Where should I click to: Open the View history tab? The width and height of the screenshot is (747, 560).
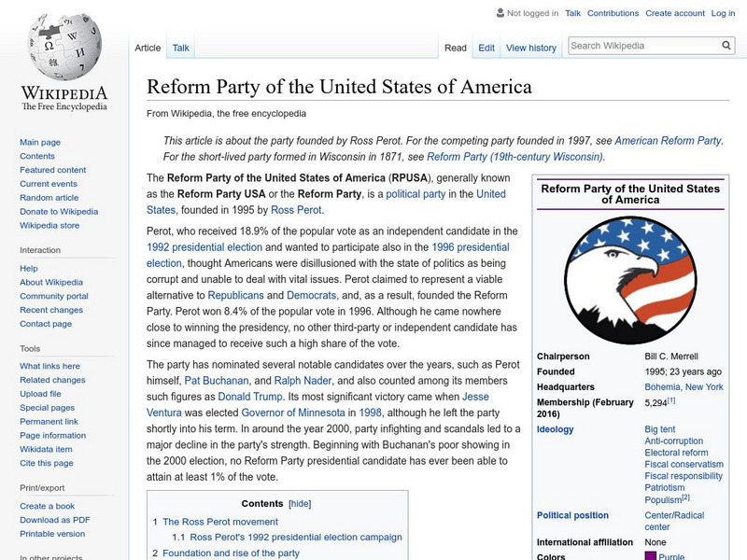[x=531, y=48]
